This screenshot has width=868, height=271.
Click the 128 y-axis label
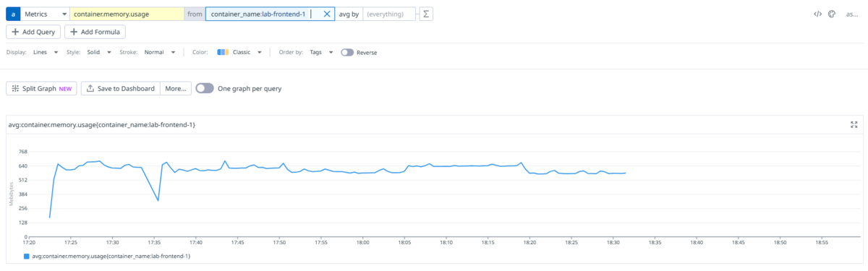pyautogui.click(x=22, y=223)
